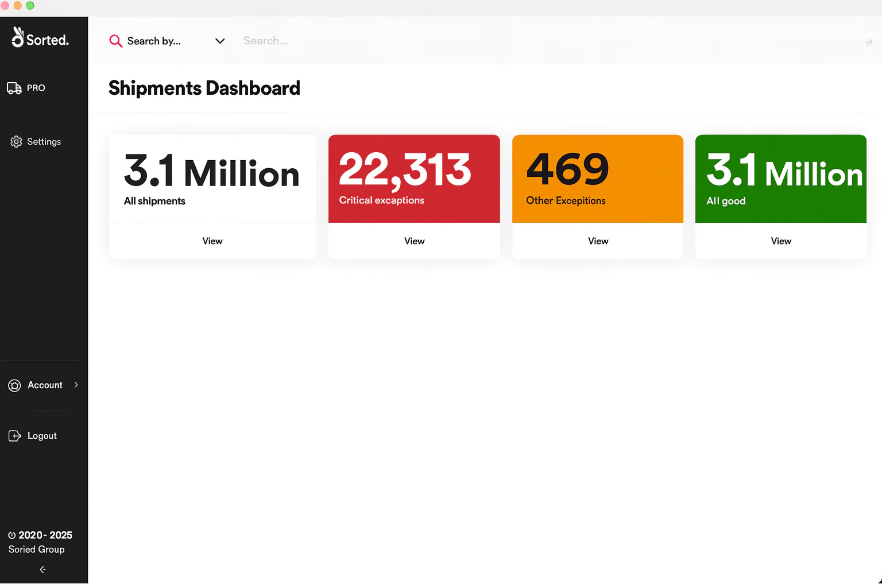The width and height of the screenshot is (882, 588).
Task: Go to Settings in the sidebar
Action: point(44,142)
